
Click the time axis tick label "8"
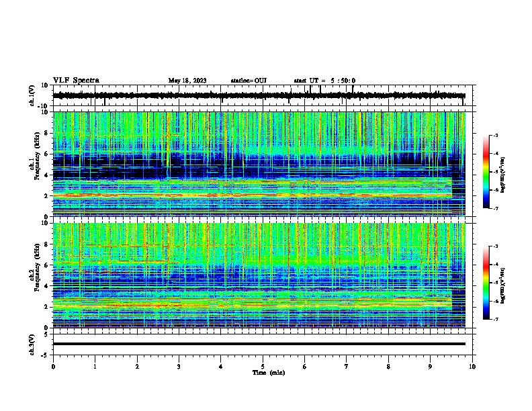pos(388,367)
